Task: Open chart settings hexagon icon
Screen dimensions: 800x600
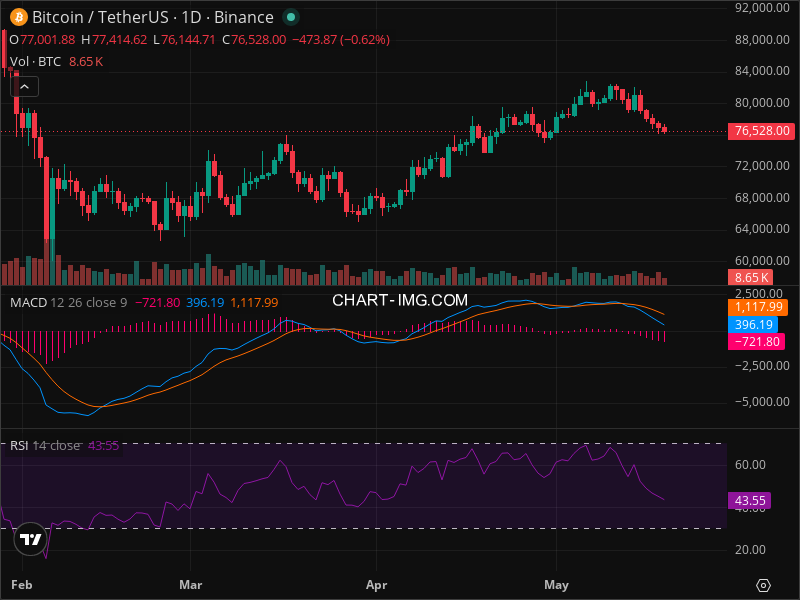Action: click(x=763, y=585)
